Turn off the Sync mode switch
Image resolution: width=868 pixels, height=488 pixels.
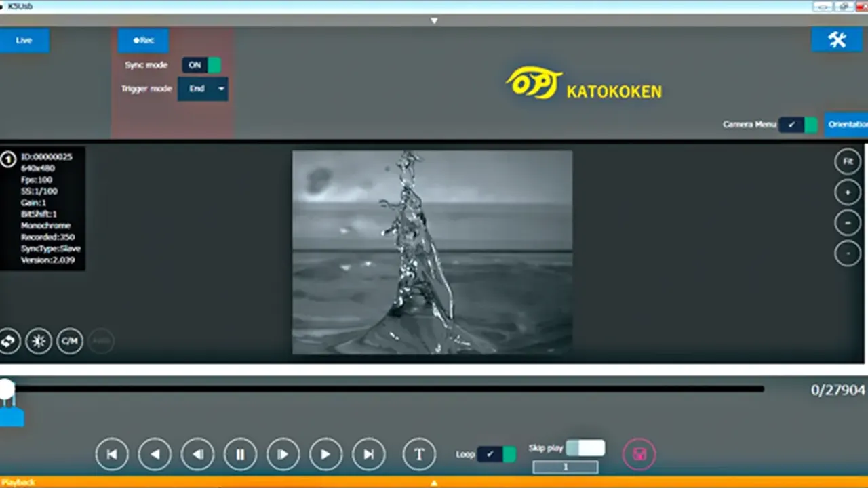[x=201, y=65]
